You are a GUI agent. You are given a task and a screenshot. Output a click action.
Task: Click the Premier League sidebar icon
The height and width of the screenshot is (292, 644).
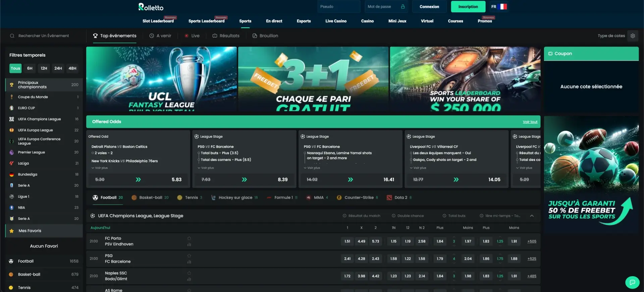click(12, 153)
